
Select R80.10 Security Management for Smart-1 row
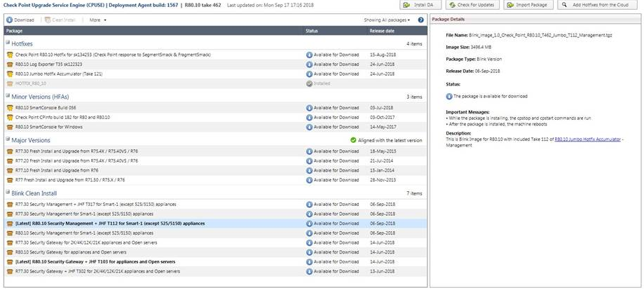point(215,233)
